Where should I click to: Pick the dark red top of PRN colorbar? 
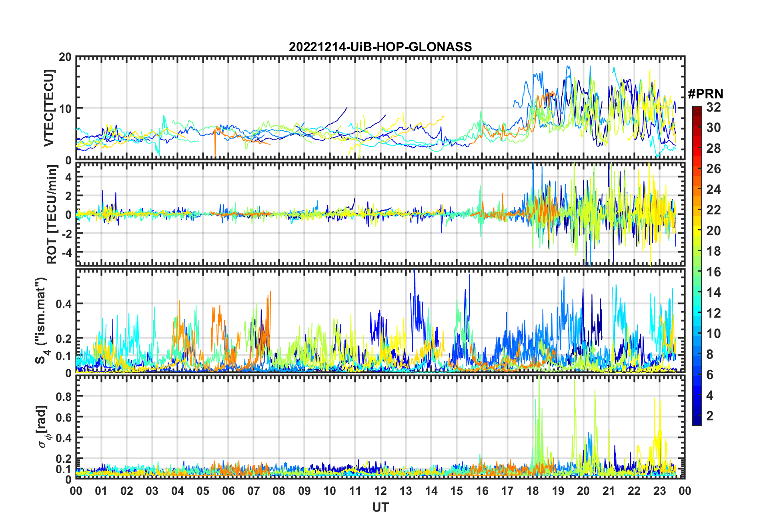tap(697, 110)
